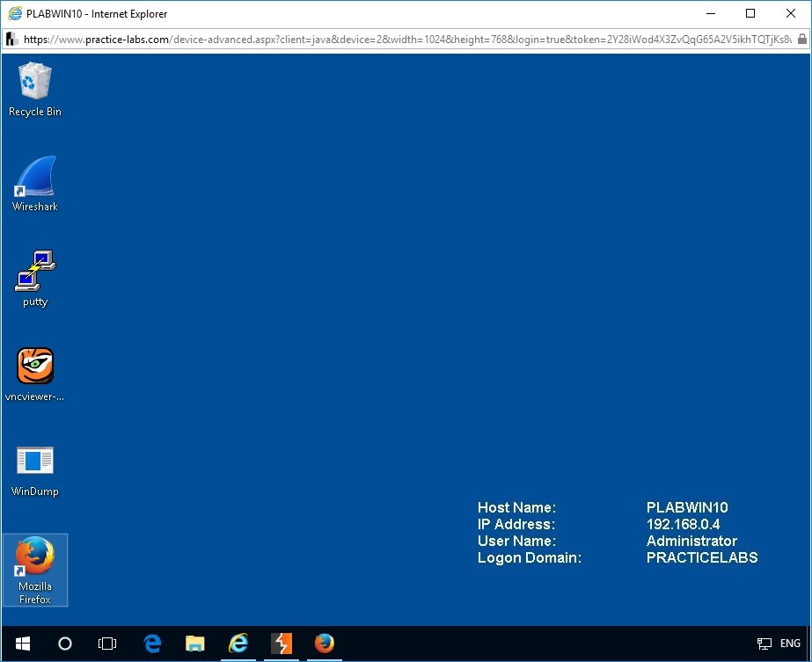Open the ENG language input selector
The image size is (812, 662).
click(x=790, y=644)
